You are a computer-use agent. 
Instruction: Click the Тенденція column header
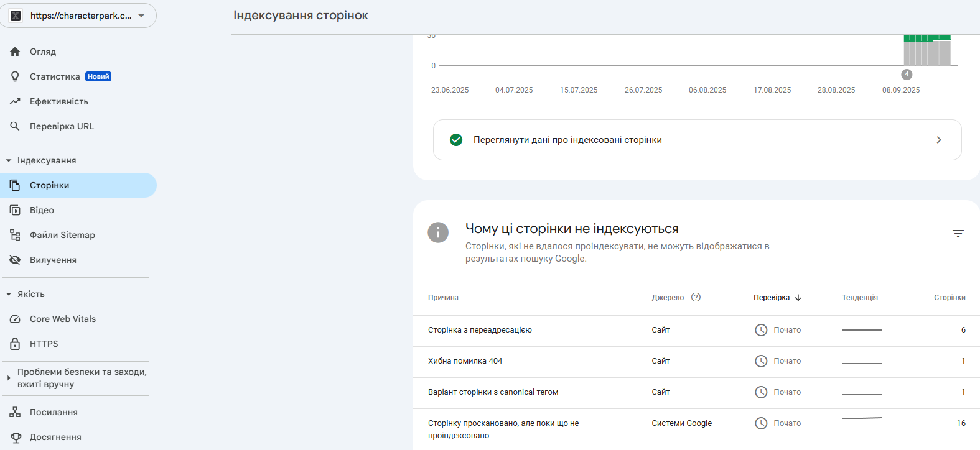860,298
